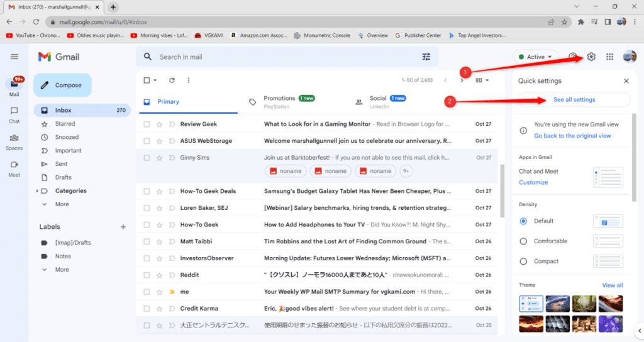This screenshot has height=342, width=644.
Task: Open the YouTube - Chrono bookmark
Action: click(33, 35)
